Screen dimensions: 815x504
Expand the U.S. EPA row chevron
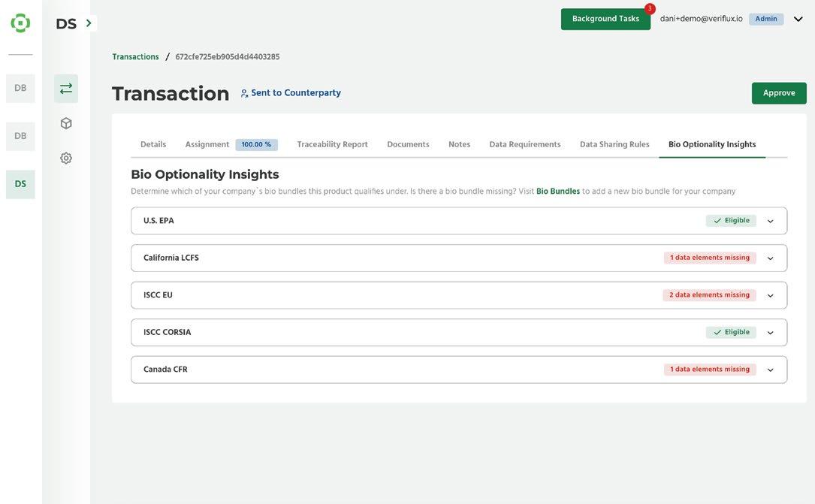point(770,221)
